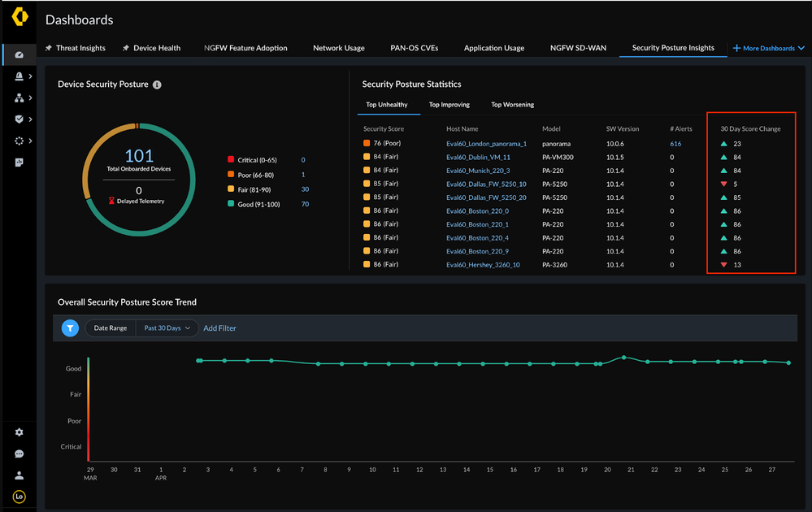812x512 pixels.
Task: Click the red Critical (0-65) legend swatch
Action: click(x=231, y=160)
